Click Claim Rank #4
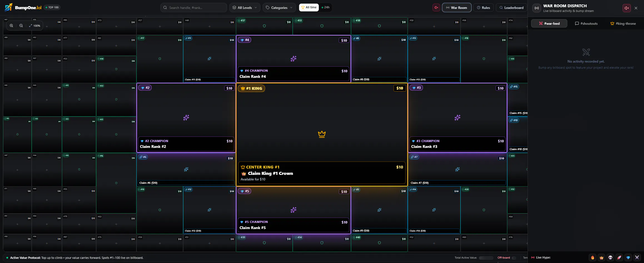This screenshot has height=263, width=644. (253, 76)
